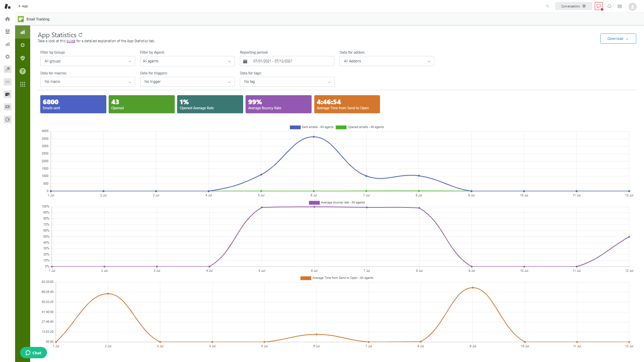The width and height of the screenshot is (644, 362).
Task: Open the gear settings icon in green sidebar
Action: tap(22, 45)
